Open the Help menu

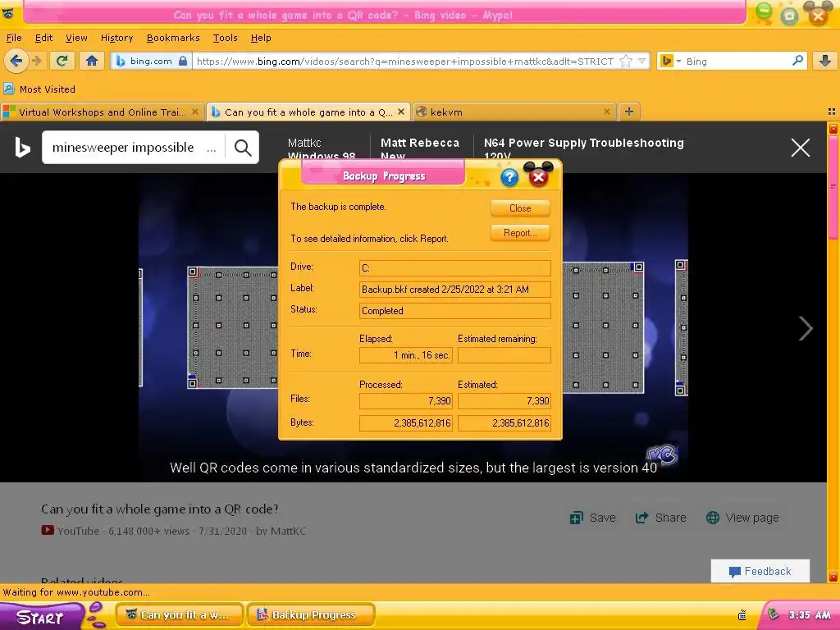[261, 38]
